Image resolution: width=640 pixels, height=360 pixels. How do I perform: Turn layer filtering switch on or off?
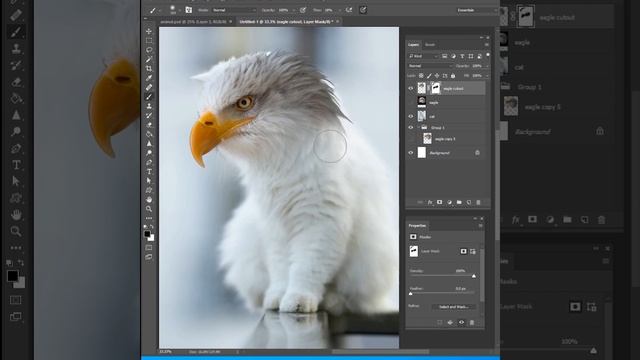(x=488, y=56)
